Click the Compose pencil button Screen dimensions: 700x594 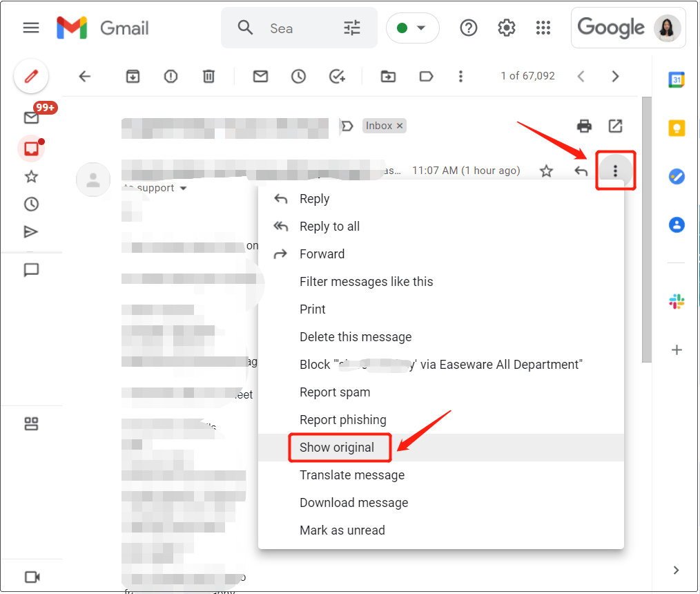(x=31, y=76)
